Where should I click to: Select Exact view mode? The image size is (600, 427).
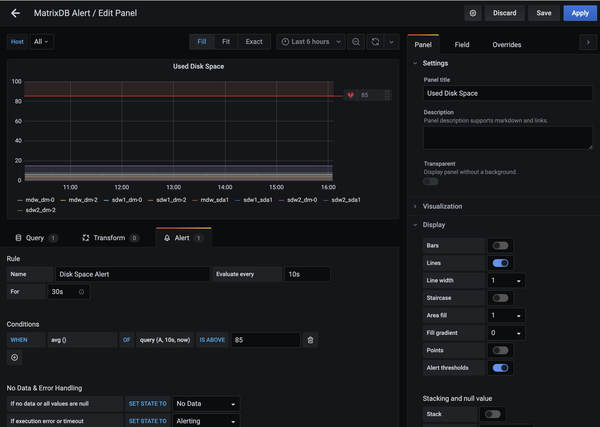pyautogui.click(x=254, y=42)
